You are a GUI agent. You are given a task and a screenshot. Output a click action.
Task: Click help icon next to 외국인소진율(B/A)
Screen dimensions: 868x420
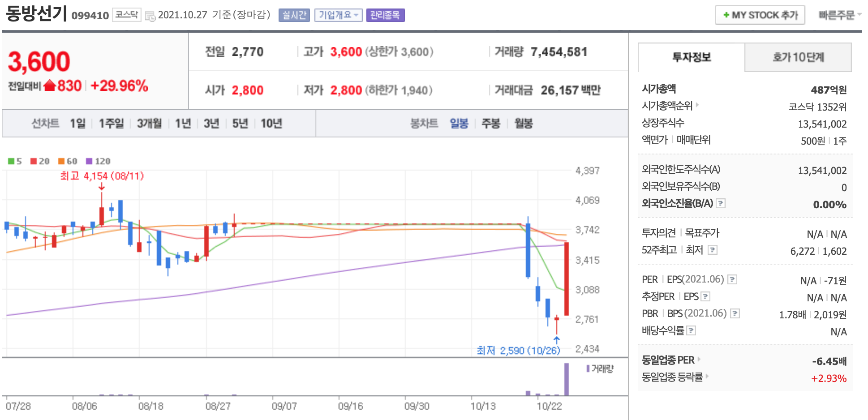[720, 203]
